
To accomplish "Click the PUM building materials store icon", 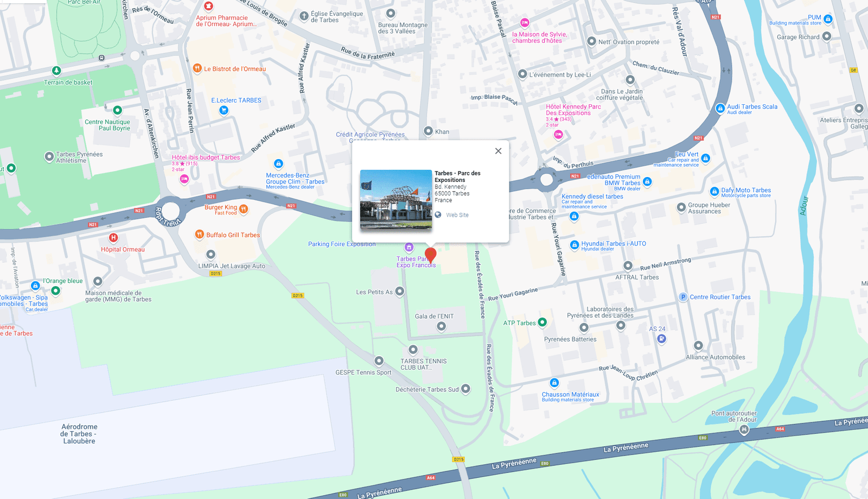I will click(x=828, y=19).
